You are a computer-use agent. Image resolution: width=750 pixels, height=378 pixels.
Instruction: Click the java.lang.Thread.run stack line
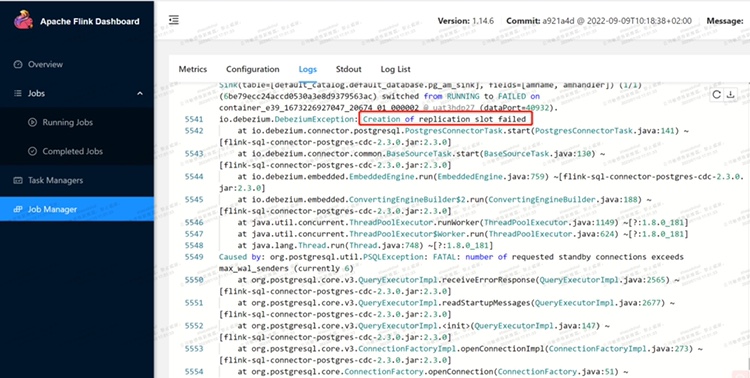tap(365, 245)
